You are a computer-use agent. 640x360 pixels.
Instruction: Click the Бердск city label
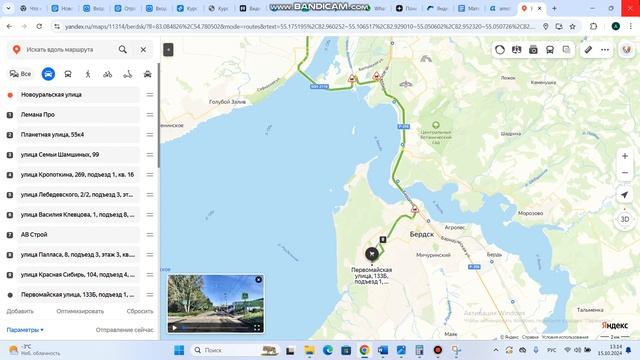click(422, 234)
